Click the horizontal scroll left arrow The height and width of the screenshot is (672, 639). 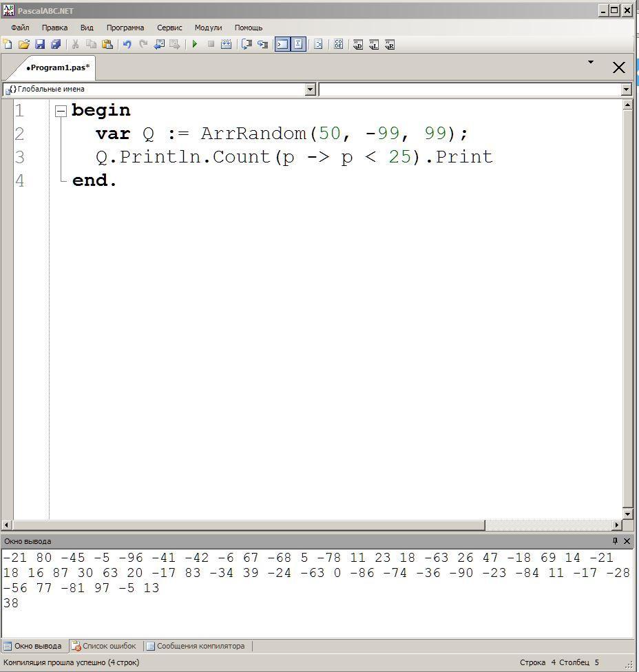point(6,525)
